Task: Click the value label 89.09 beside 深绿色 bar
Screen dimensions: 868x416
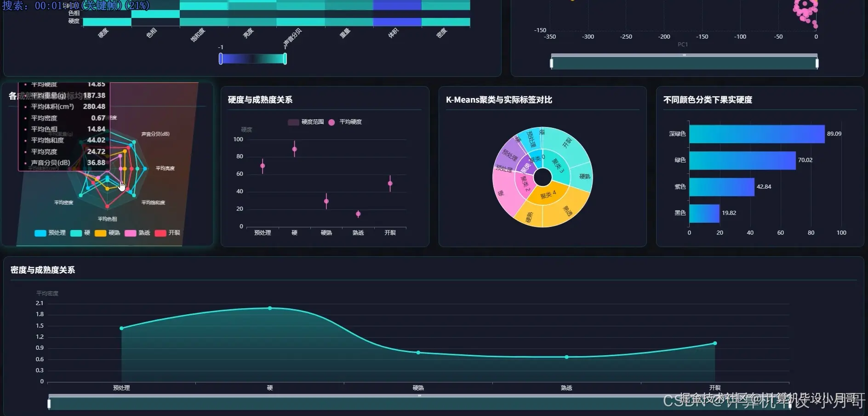Action: click(x=834, y=134)
